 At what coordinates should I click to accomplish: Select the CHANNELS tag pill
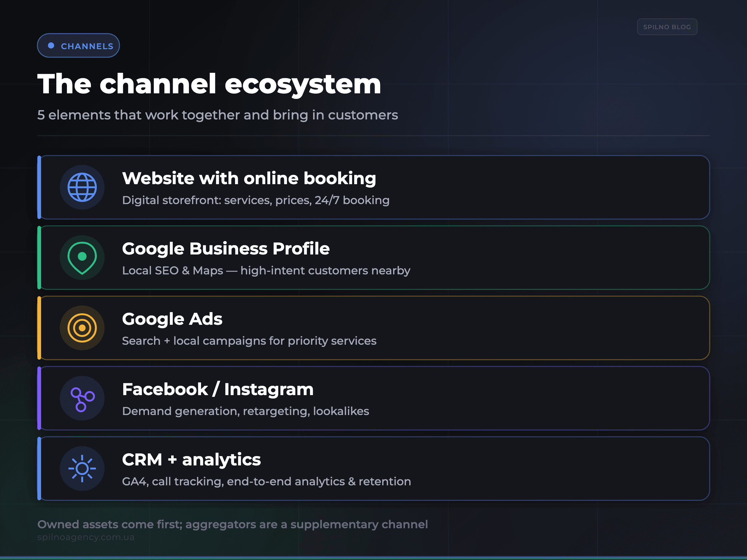point(78,45)
